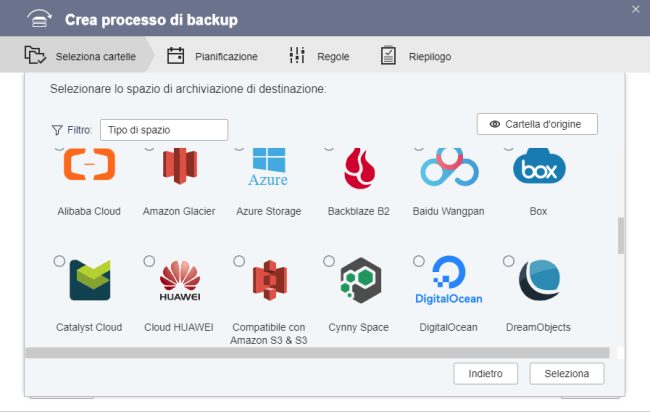Go to the Pianificazione step

[x=212, y=56]
